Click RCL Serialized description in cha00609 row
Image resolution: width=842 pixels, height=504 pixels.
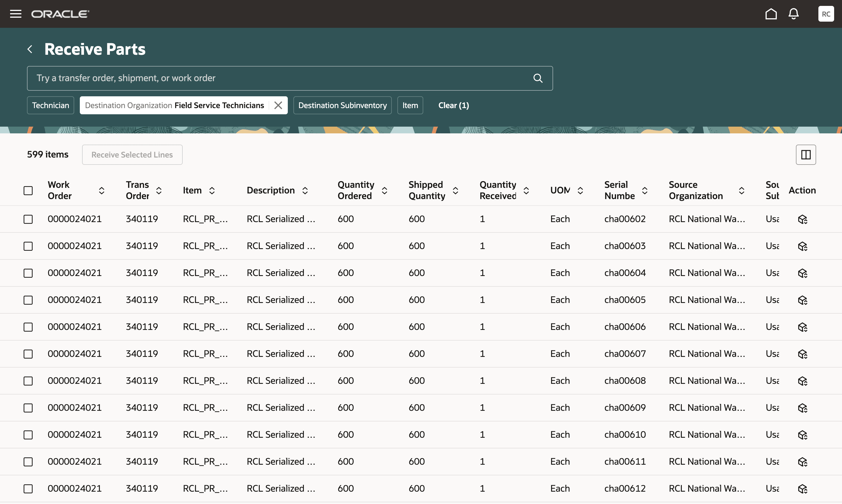pyautogui.click(x=281, y=407)
